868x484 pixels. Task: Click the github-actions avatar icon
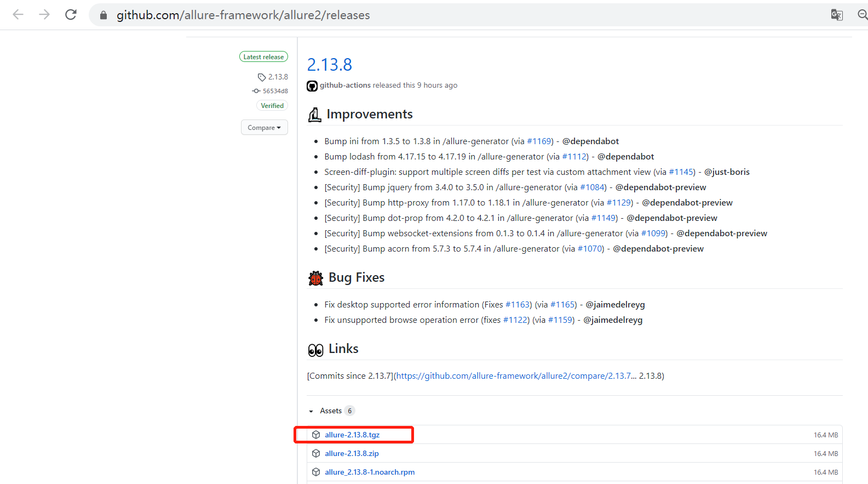(x=312, y=86)
